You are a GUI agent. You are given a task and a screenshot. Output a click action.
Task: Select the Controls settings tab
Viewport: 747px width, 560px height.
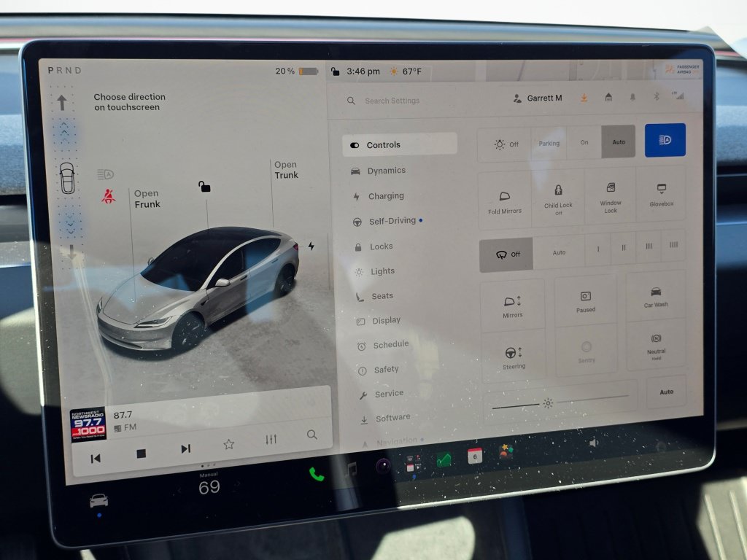click(x=399, y=145)
